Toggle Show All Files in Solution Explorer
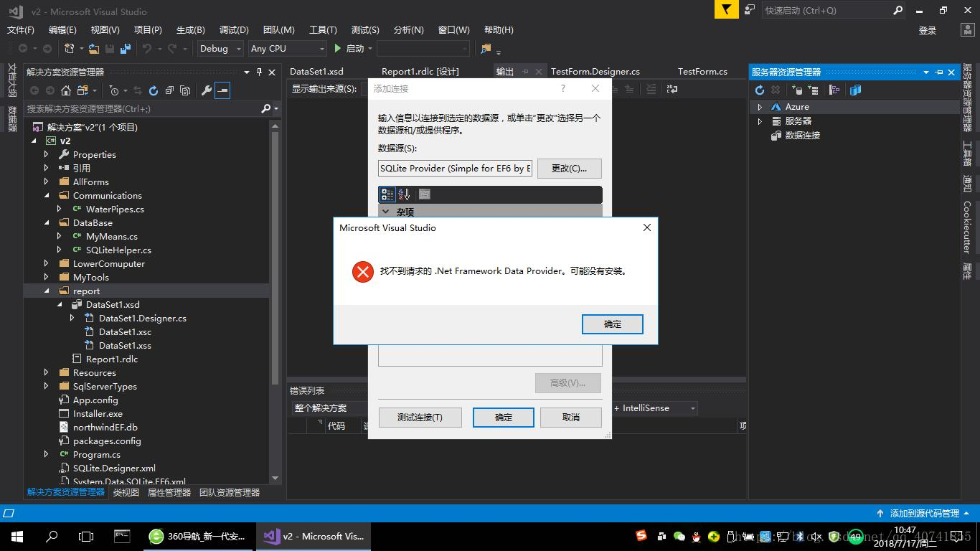This screenshot has width=980, height=551. click(185, 90)
